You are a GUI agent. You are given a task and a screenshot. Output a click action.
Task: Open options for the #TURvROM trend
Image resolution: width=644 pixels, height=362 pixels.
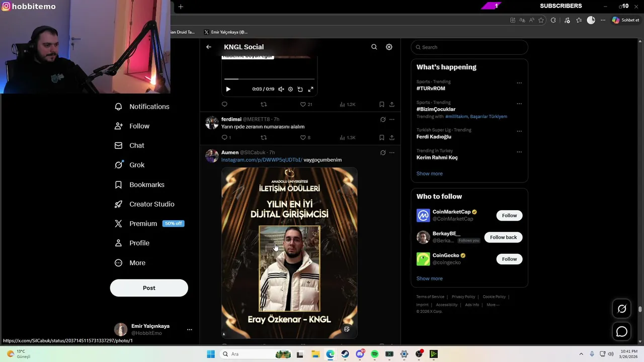click(519, 83)
